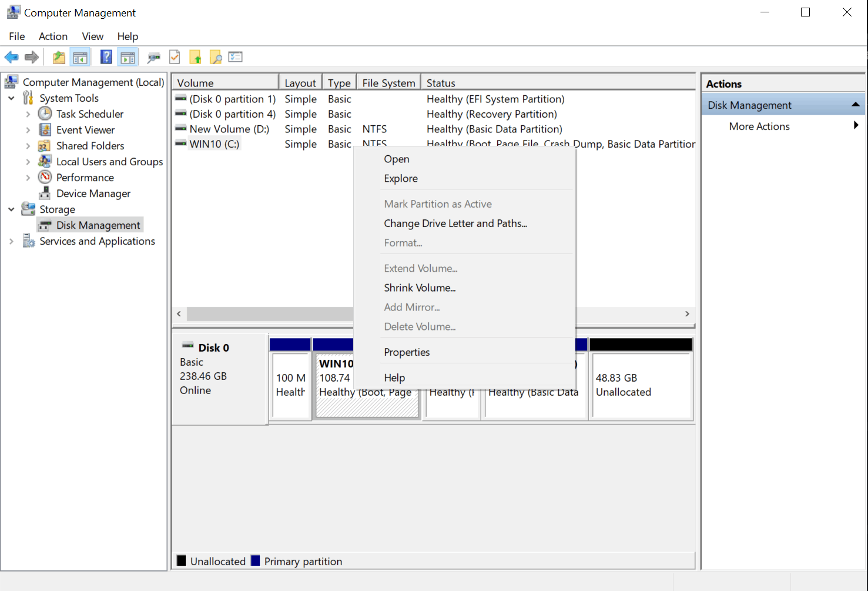Screen dimensions: 868x591
Task: Select Shared Folders in the tree
Action: (91, 146)
